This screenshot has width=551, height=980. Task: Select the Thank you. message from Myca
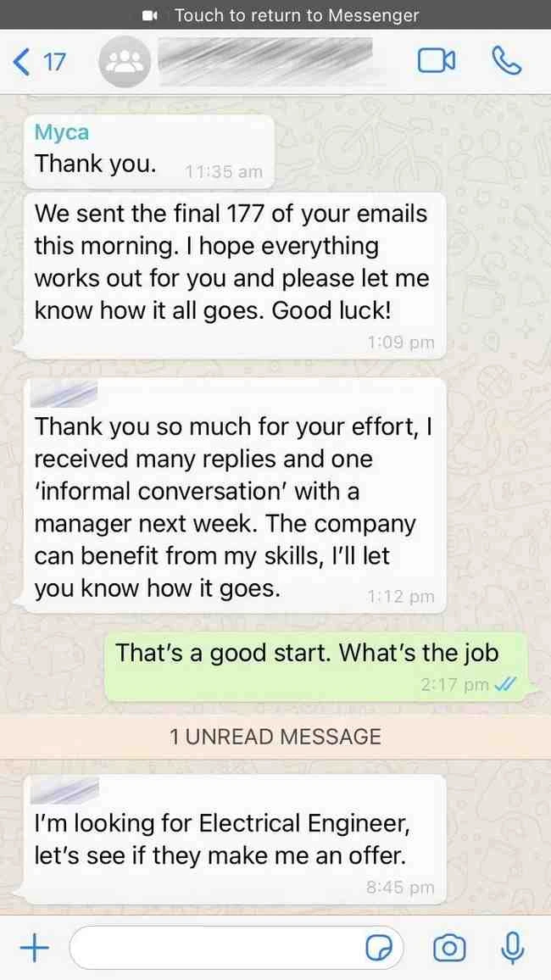[148, 151]
